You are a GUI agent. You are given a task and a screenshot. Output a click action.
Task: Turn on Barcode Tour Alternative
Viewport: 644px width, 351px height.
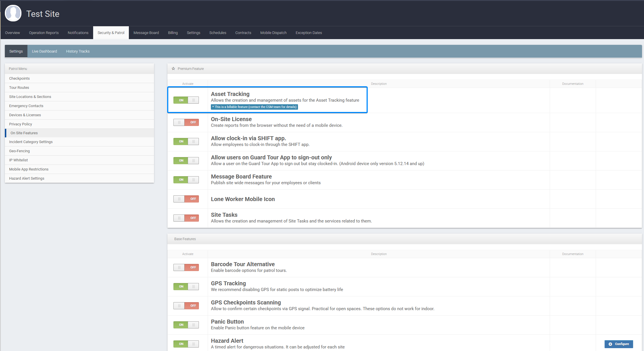click(x=186, y=267)
